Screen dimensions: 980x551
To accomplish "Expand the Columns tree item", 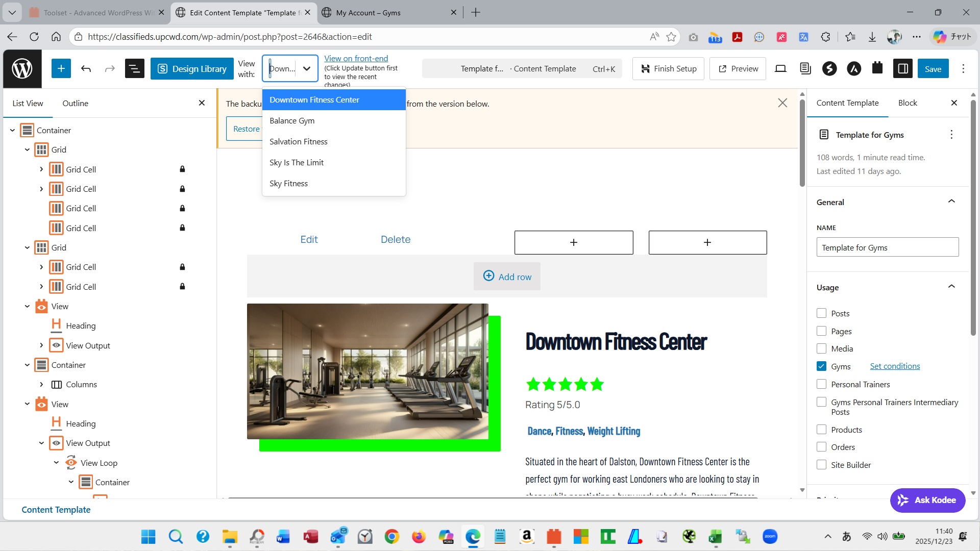I will tap(41, 384).
